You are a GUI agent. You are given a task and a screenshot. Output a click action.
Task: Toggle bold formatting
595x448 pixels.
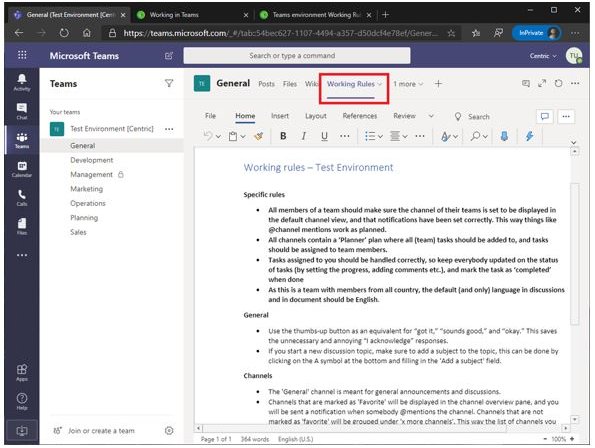283,136
